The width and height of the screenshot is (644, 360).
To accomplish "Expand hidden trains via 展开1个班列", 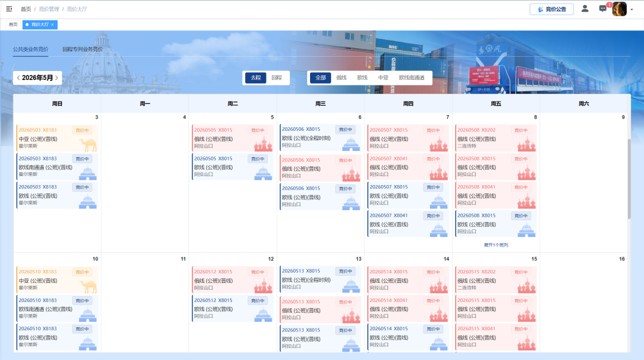I will point(496,245).
